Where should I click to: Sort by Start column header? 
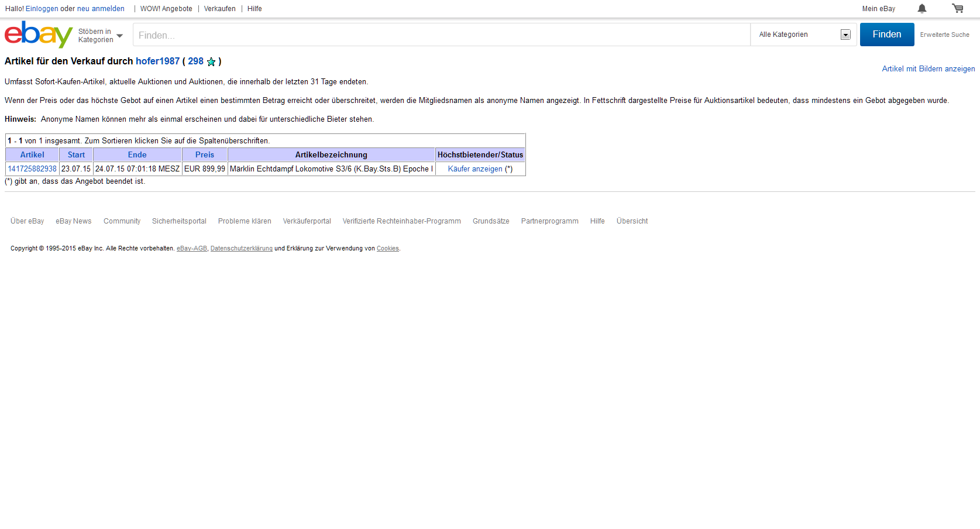[76, 154]
